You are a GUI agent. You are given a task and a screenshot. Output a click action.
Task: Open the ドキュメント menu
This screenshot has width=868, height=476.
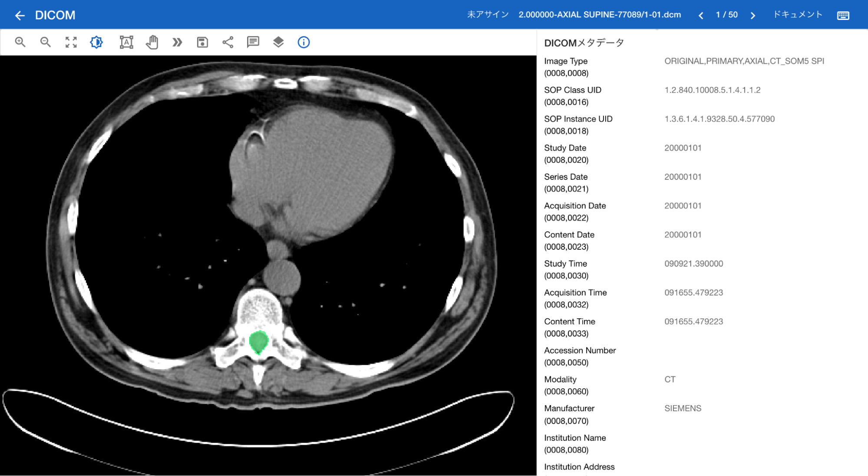pos(798,15)
